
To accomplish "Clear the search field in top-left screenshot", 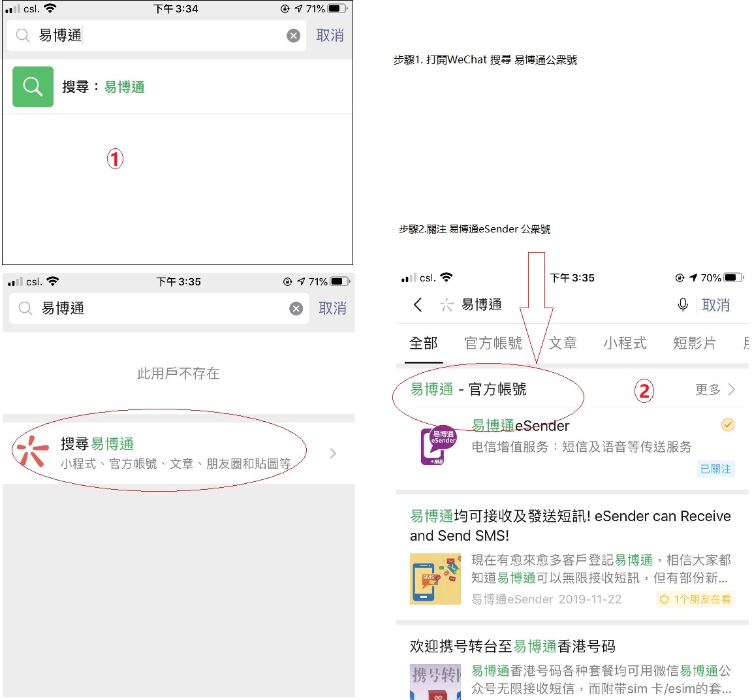I will coord(294,35).
